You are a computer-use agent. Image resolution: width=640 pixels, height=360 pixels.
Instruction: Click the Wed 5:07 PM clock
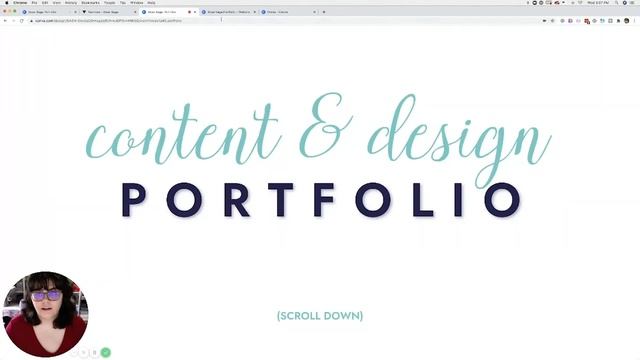point(598,2)
